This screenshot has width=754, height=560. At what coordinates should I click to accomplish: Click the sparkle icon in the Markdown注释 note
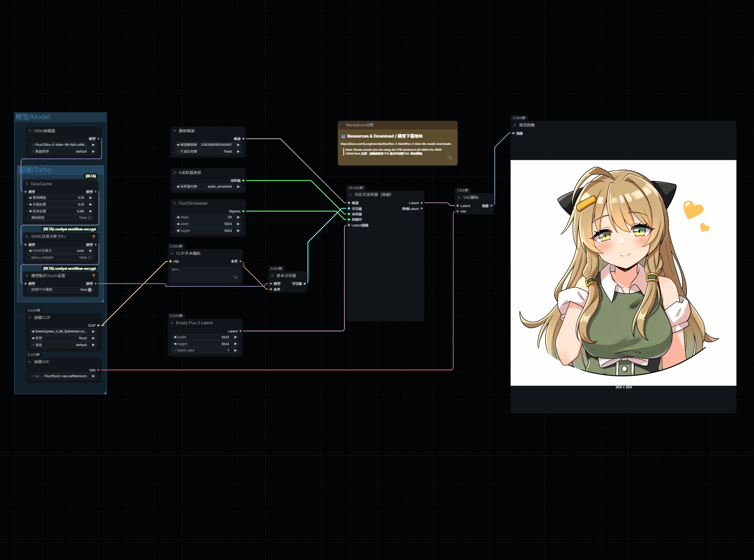[x=449, y=157]
